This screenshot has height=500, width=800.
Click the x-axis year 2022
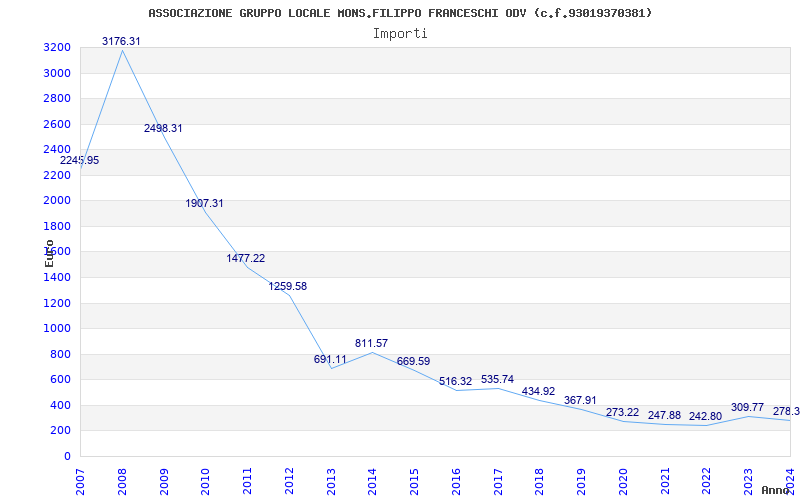[707, 481]
